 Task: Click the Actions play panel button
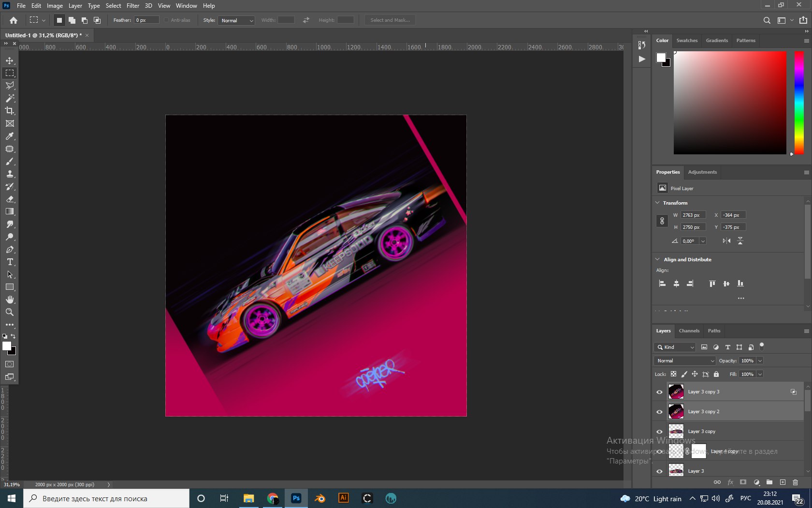(x=642, y=59)
